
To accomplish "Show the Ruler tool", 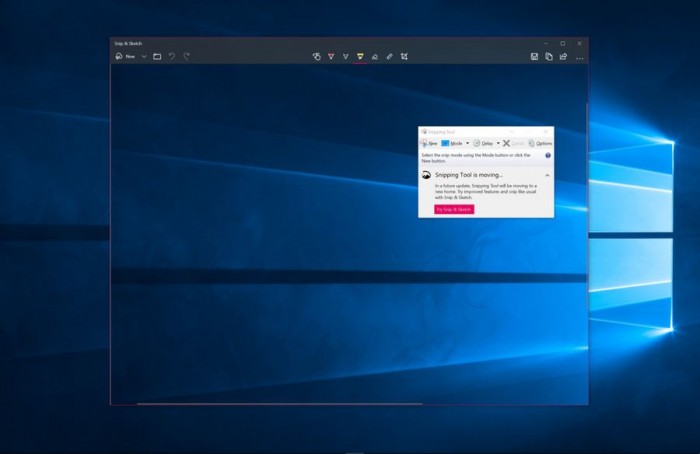I will coord(389,56).
